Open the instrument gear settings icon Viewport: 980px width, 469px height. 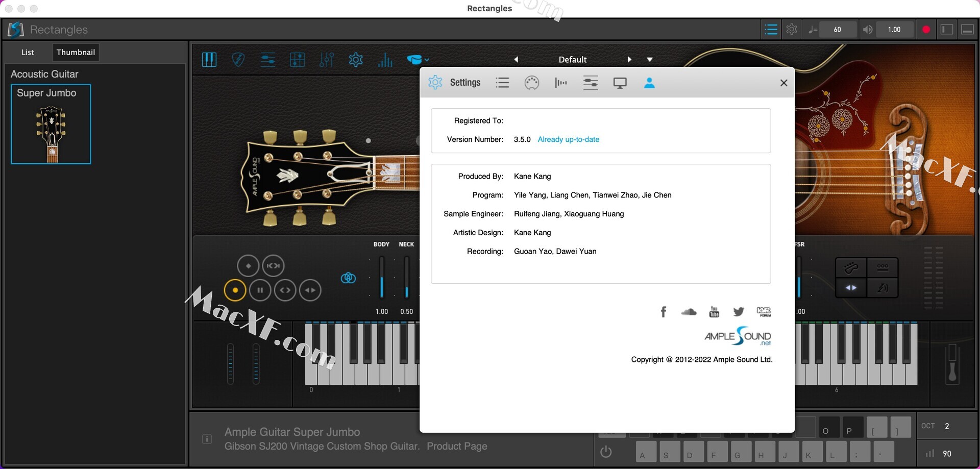(356, 60)
